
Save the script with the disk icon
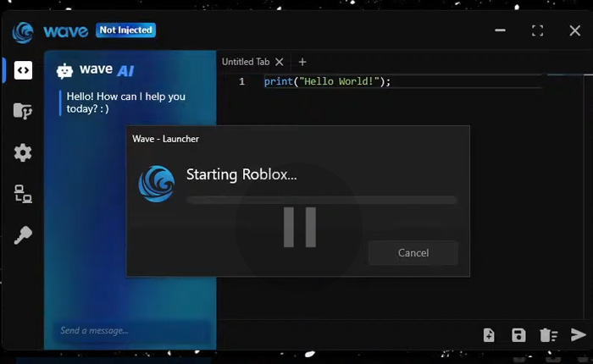518,335
